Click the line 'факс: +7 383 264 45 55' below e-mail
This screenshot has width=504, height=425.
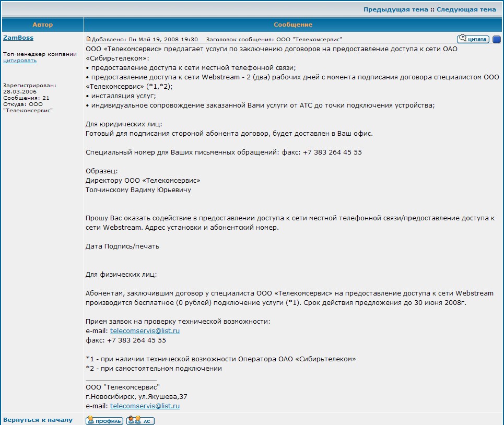coord(126,340)
